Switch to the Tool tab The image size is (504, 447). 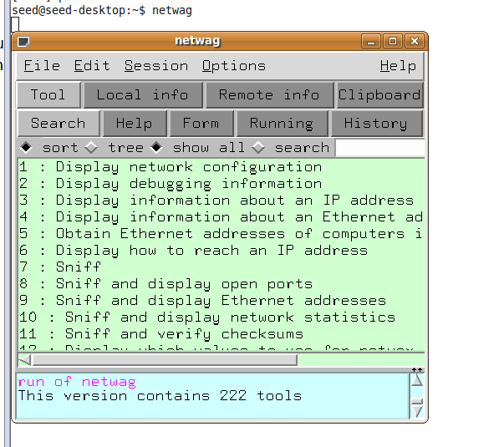[48, 94]
